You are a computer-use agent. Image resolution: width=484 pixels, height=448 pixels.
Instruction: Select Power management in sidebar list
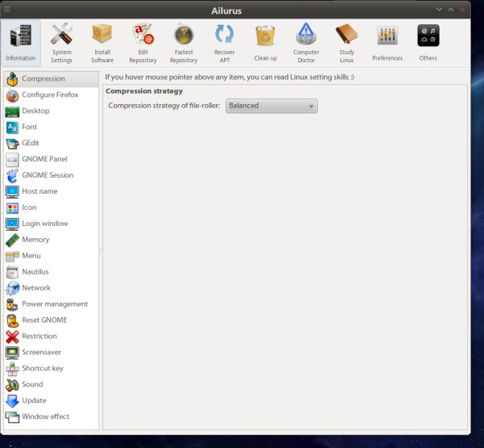click(x=54, y=304)
